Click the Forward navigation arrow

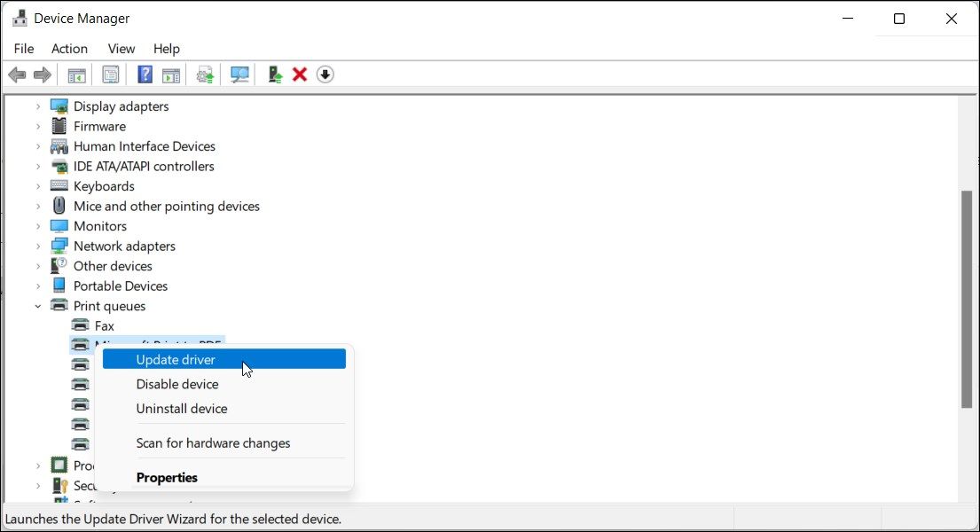pyautogui.click(x=42, y=74)
